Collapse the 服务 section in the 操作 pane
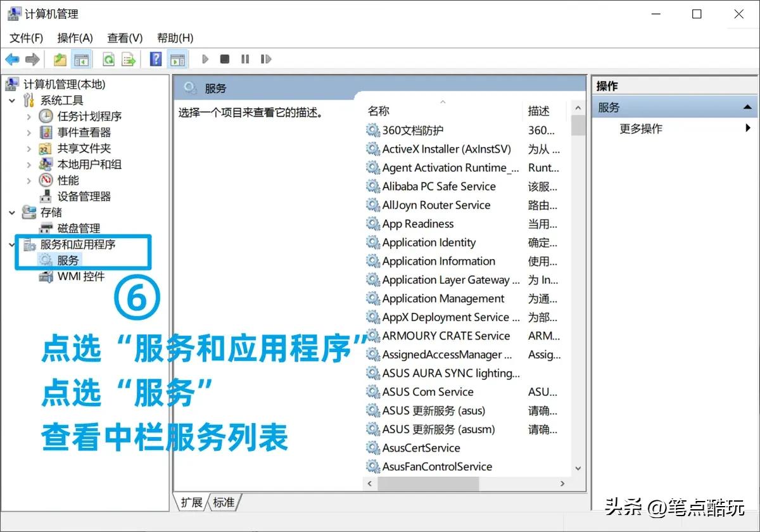The width and height of the screenshot is (760, 532). [x=749, y=107]
